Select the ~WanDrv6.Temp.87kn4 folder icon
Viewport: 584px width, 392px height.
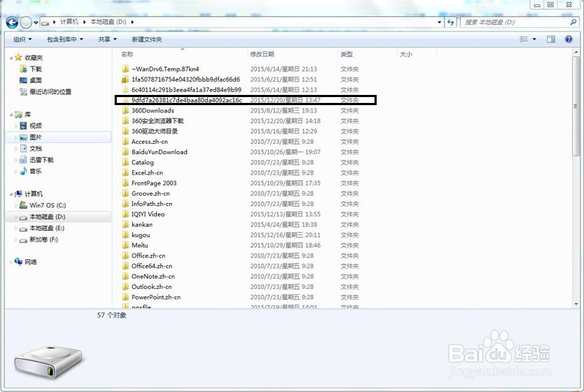click(125, 69)
